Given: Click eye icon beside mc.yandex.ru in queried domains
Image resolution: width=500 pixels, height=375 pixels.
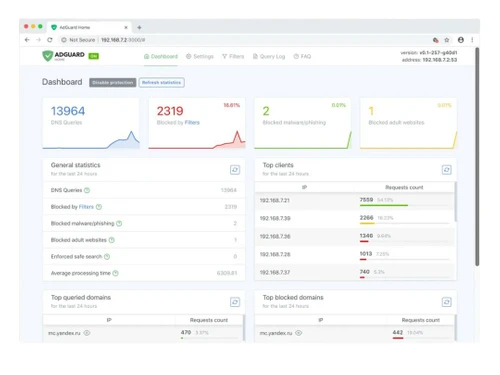Looking at the screenshot, I should coord(87,333).
